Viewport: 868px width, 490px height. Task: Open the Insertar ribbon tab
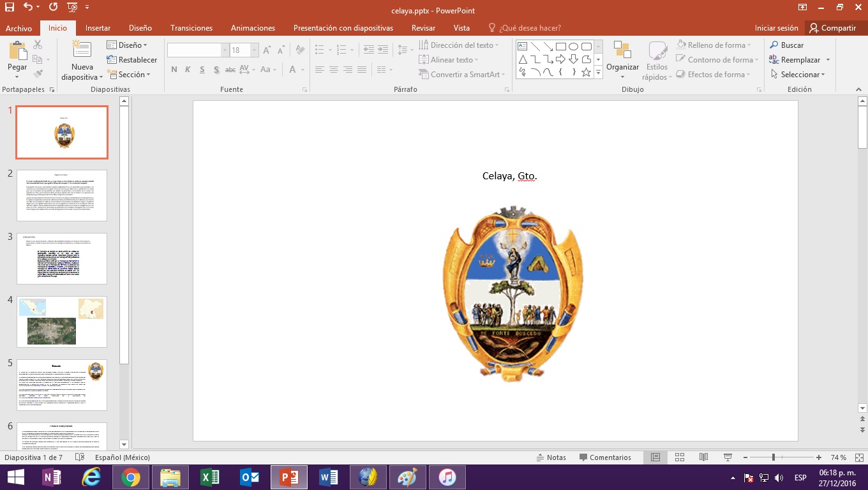[x=98, y=28]
